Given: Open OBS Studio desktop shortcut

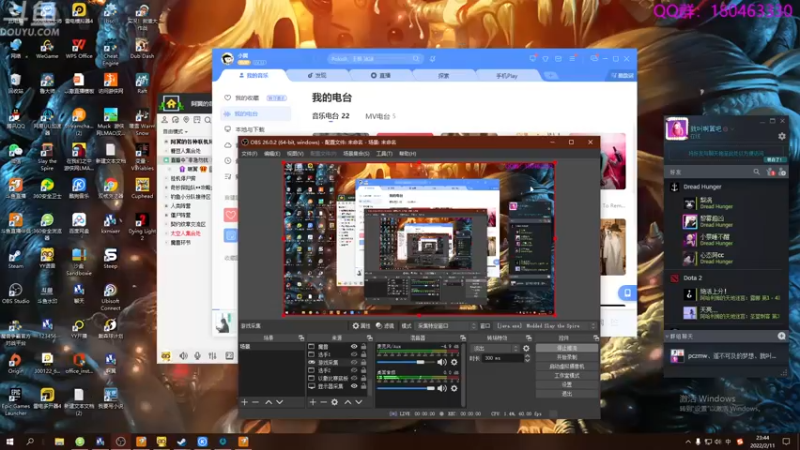Looking at the screenshot, I should point(15,294).
